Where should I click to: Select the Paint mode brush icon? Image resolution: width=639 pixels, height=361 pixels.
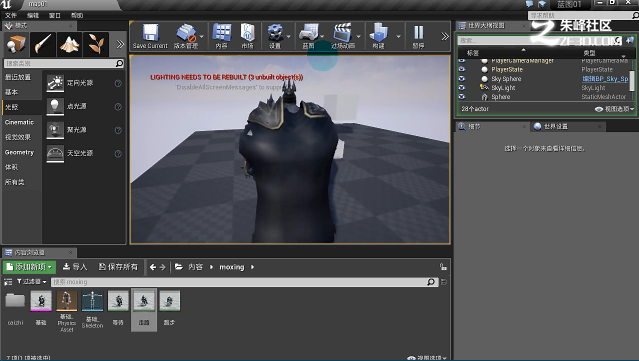(x=43, y=44)
